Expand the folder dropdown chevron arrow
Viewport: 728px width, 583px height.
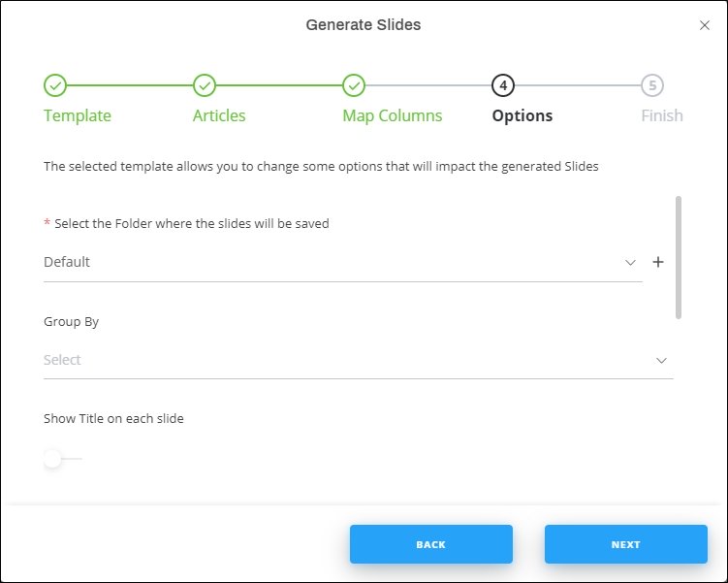630,263
